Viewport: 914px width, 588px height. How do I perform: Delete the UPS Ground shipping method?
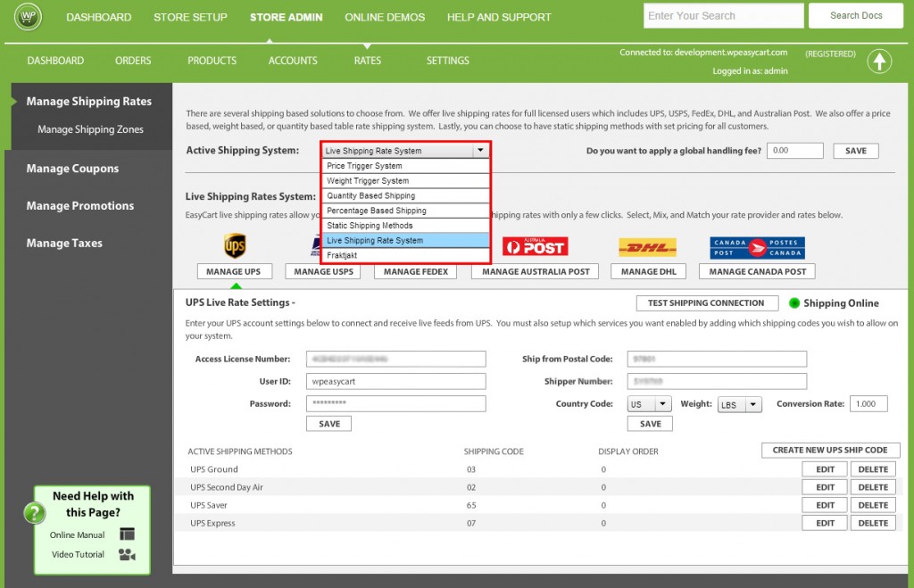[873, 469]
